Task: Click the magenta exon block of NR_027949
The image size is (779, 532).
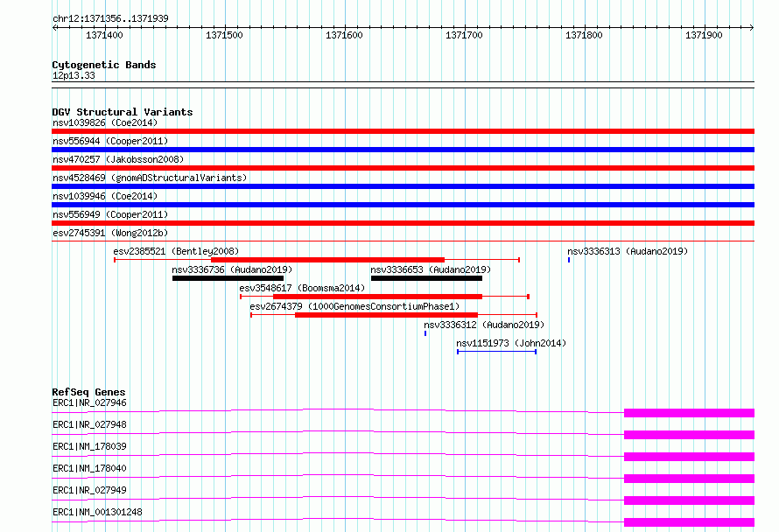Action: [689, 500]
